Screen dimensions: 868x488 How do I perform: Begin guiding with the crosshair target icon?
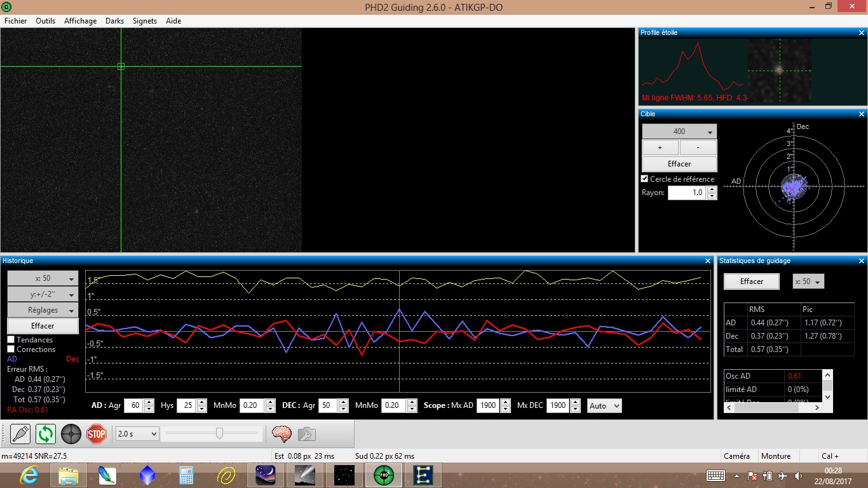71,434
